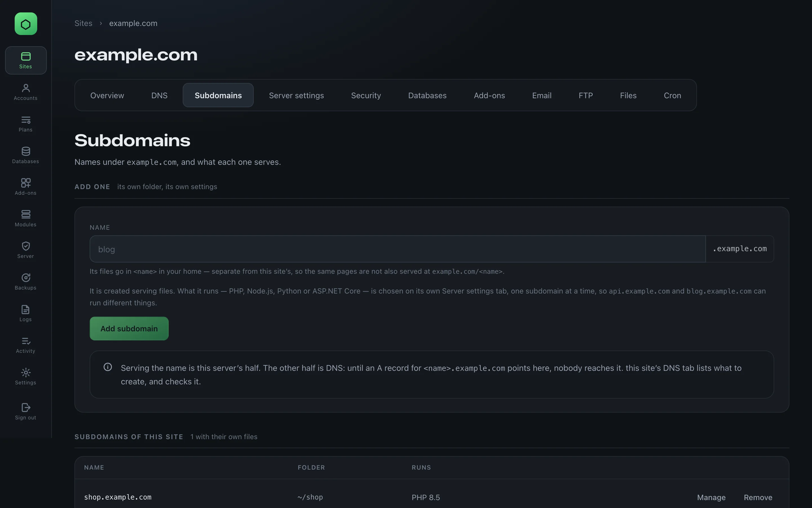Select the Subdomains tab

[218, 95]
